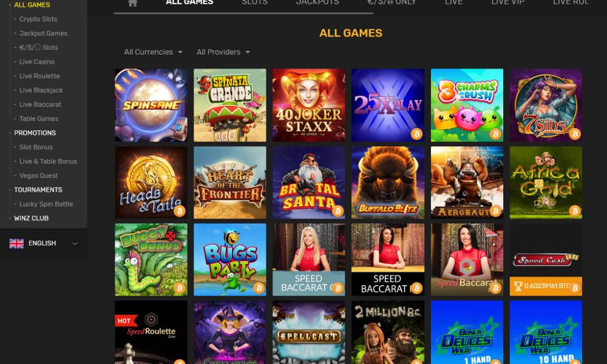The width and height of the screenshot is (607, 364).
Task: Open Lucky Spin Battle tournament link
Action: 46,204
